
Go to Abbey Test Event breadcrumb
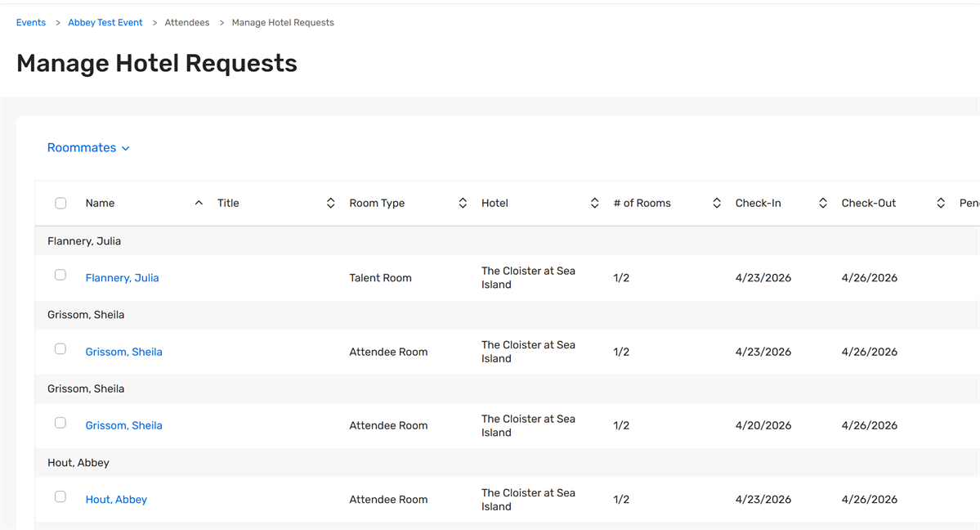[x=105, y=23]
